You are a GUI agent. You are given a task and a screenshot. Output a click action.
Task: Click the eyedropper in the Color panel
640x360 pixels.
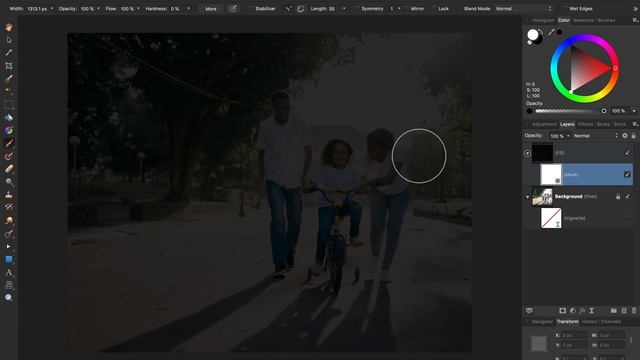click(551, 32)
